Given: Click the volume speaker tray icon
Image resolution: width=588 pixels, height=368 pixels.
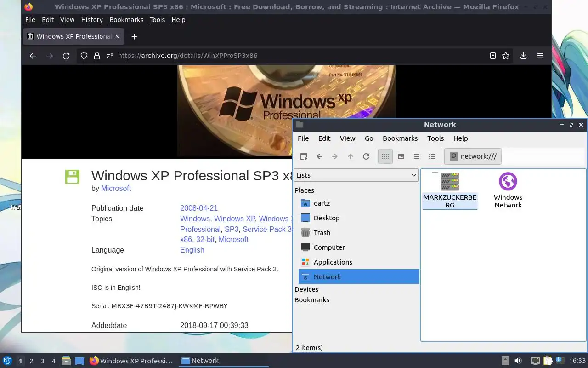Looking at the screenshot, I should click(x=518, y=361).
